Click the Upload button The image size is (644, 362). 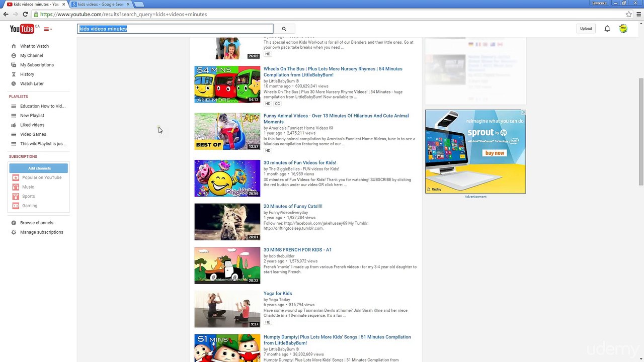(586, 29)
